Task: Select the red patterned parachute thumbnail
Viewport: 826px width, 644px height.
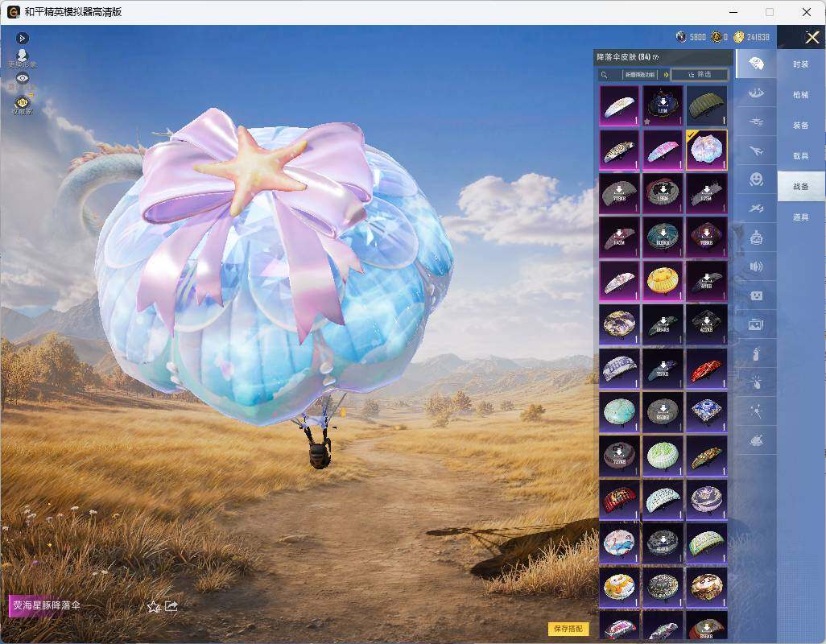Action: tap(706, 368)
